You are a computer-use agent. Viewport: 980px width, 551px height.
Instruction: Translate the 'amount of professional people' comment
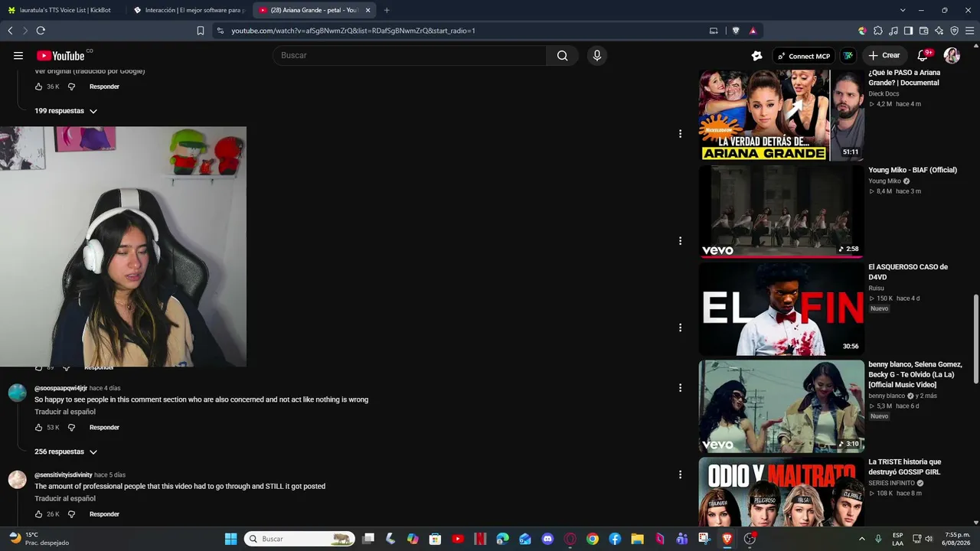pos(65,498)
